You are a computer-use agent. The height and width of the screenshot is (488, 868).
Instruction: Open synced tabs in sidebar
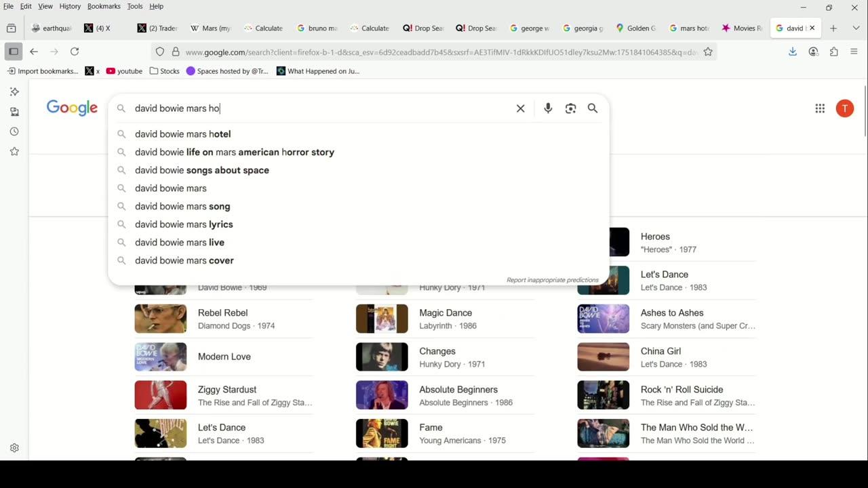14,112
